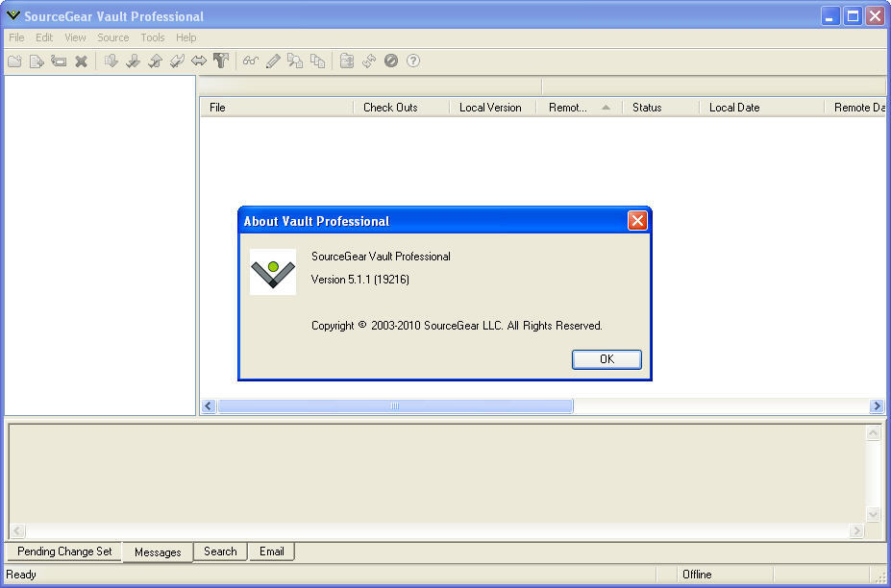The height and width of the screenshot is (588, 891).
Task: Click messages pane scroll right arrow
Action: (x=856, y=530)
